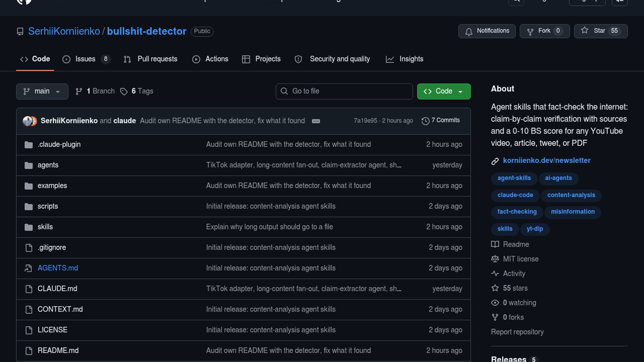Click the Star icon for this repository

pos(585,31)
